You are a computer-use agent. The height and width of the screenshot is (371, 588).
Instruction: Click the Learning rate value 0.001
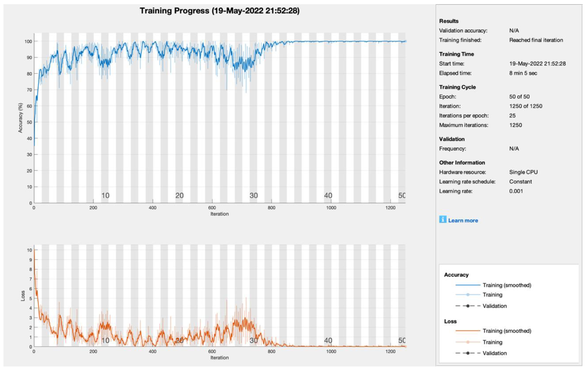516,191
